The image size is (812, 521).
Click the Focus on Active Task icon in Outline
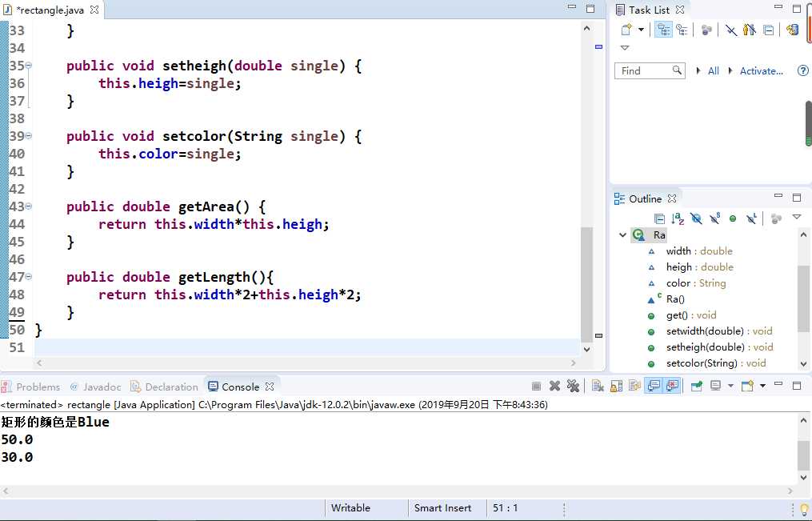pos(776,219)
